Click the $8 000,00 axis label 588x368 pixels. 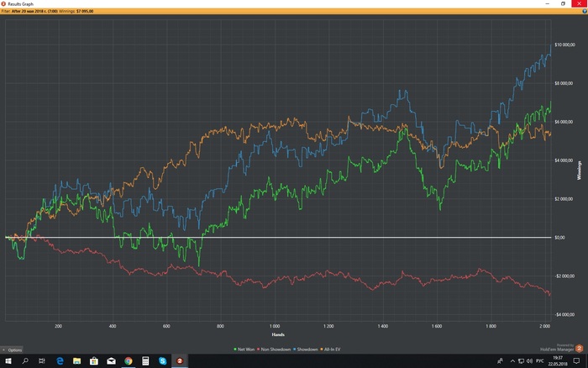[564, 83]
